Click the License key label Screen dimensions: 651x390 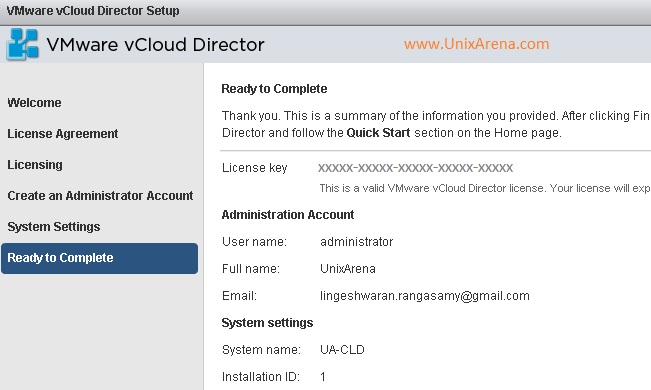pos(255,168)
